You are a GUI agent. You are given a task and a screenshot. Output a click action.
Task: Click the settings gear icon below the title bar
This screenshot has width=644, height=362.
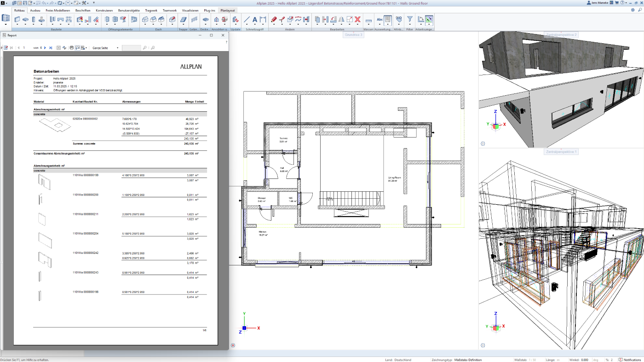(x=632, y=10)
